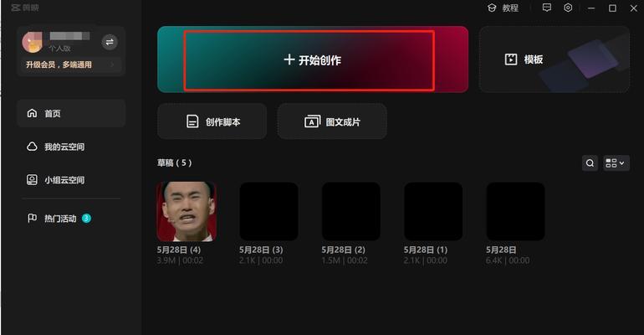Click the user avatar picture
Viewport: 644px width, 335px height.
pos(32,43)
